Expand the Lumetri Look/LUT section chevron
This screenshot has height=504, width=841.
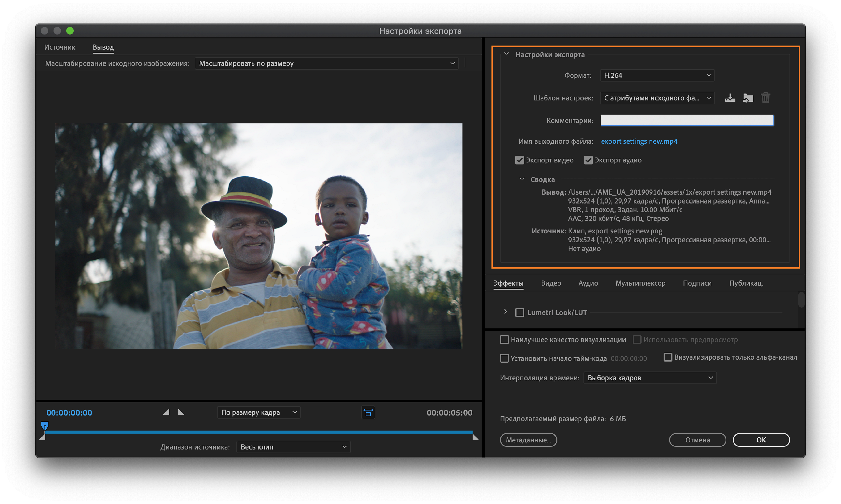[x=506, y=312]
